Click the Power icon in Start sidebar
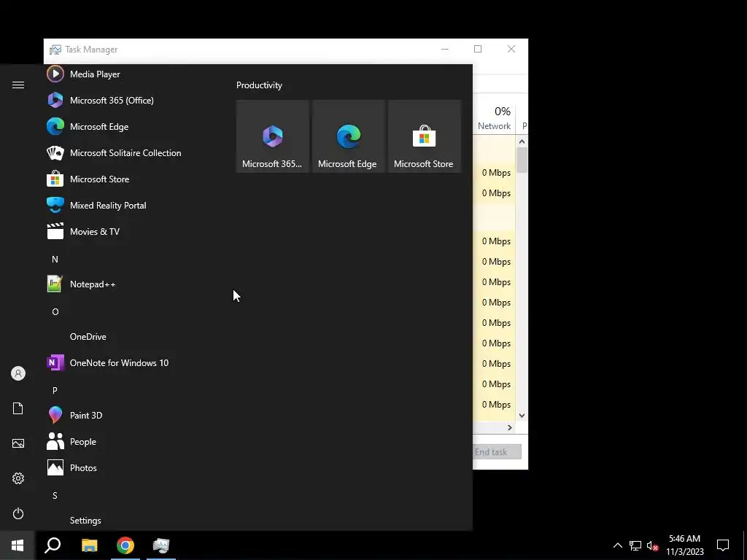The image size is (747, 560). [x=18, y=513]
